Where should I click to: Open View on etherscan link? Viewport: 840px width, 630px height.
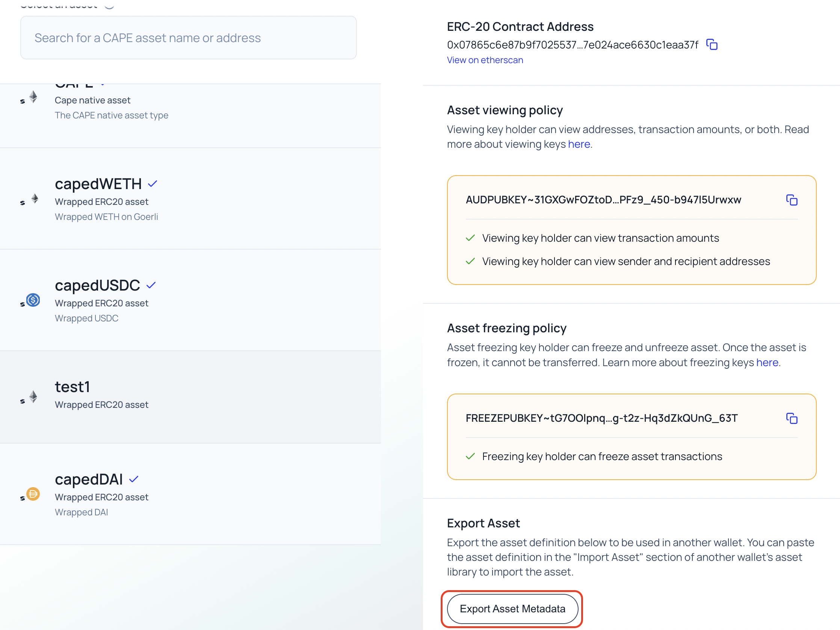(x=485, y=60)
